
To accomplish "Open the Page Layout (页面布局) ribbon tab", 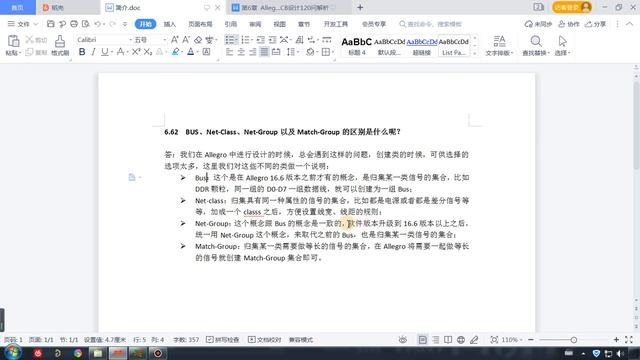I will (200, 24).
